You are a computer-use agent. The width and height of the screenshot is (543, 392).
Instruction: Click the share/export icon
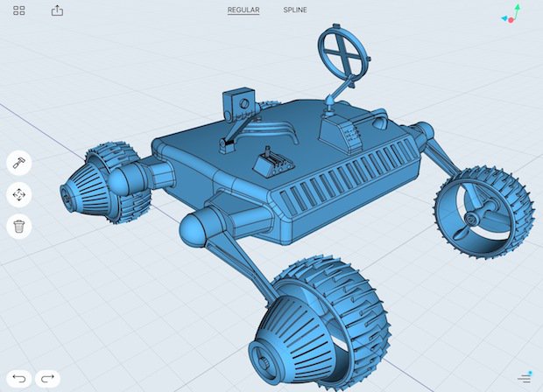[x=58, y=11]
